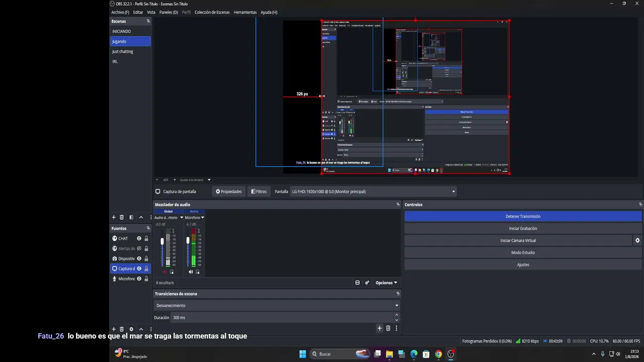
Task: Show hidden icons in system tray
Action: pyautogui.click(x=594, y=354)
